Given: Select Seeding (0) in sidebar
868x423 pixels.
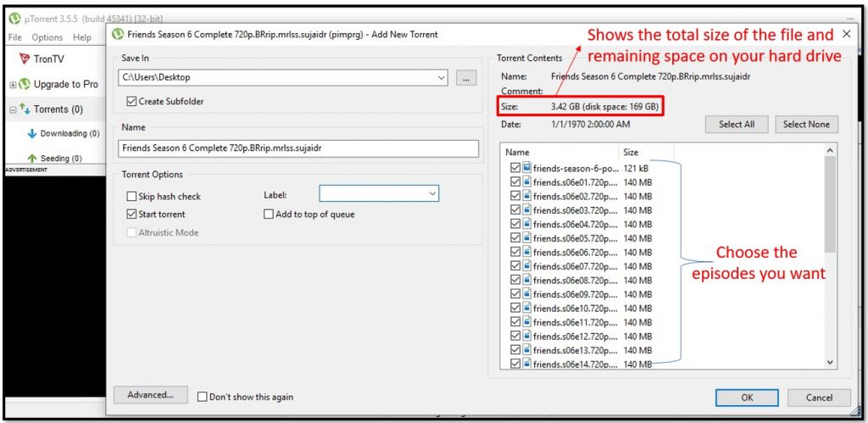Looking at the screenshot, I should 62,159.
